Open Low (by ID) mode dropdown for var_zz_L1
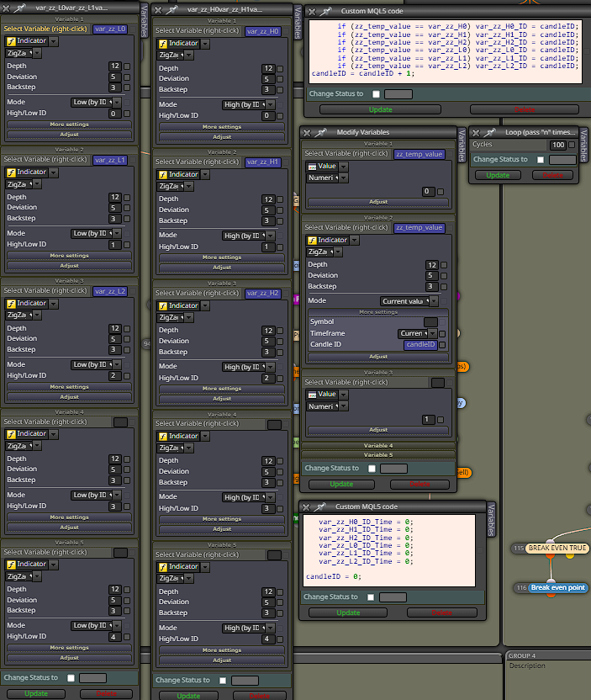This screenshot has height=700, width=591. 117,234
